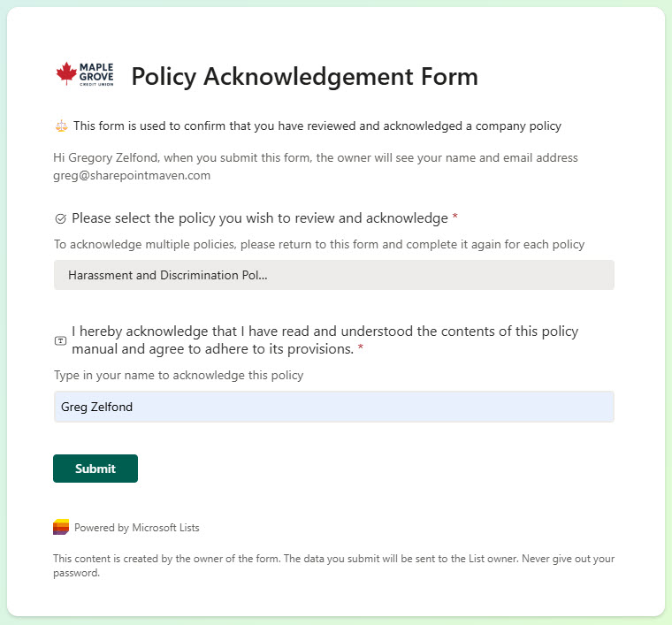Click the 'Hi Gregory Zelfond' greeting text
This screenshot has height=625, width=672.
click(x=315, y=158)
